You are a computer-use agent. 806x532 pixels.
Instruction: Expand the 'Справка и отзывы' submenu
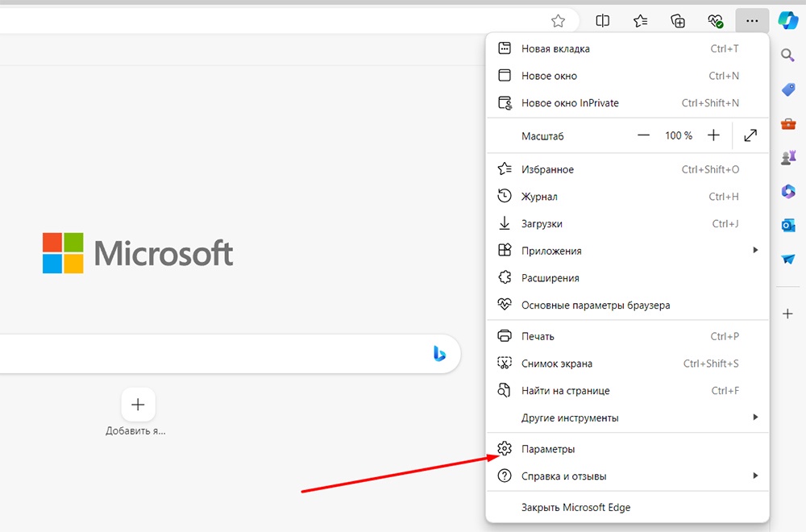pos(627,476)
